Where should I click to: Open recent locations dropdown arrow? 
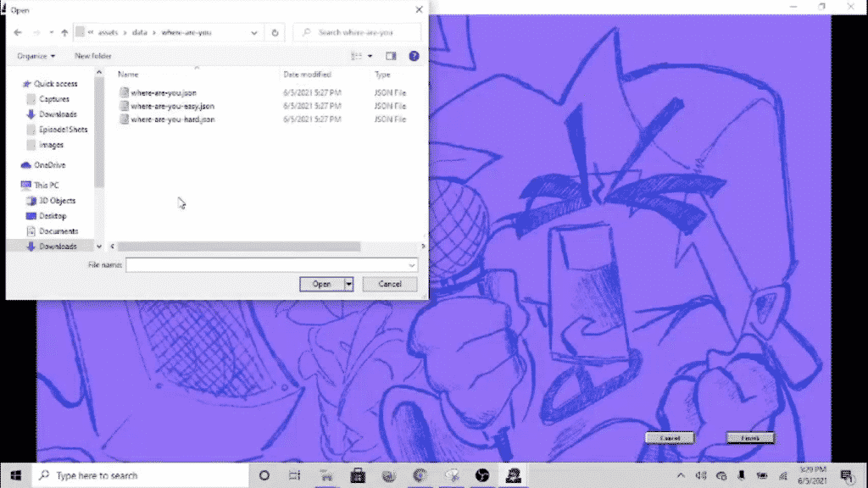click(x=52, y=33)
